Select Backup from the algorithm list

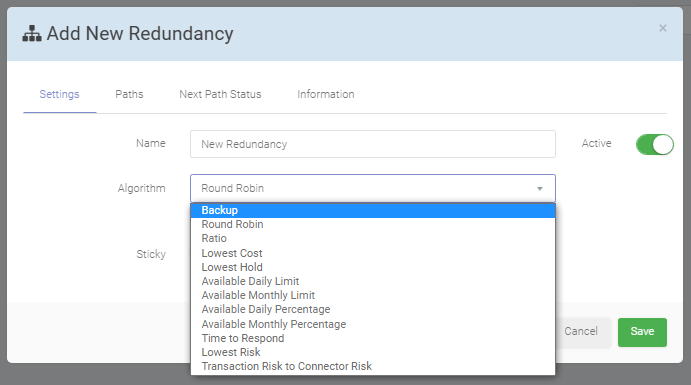tap(373, 210)
